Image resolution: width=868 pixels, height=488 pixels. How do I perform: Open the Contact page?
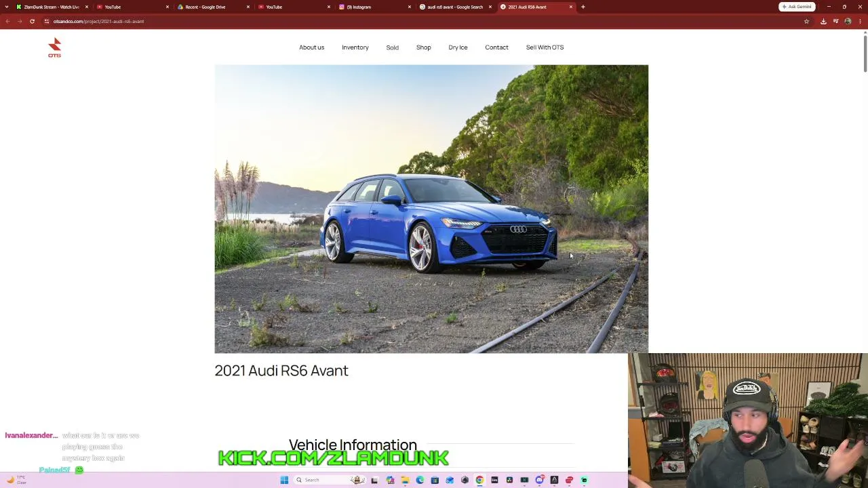click(496, 47)
